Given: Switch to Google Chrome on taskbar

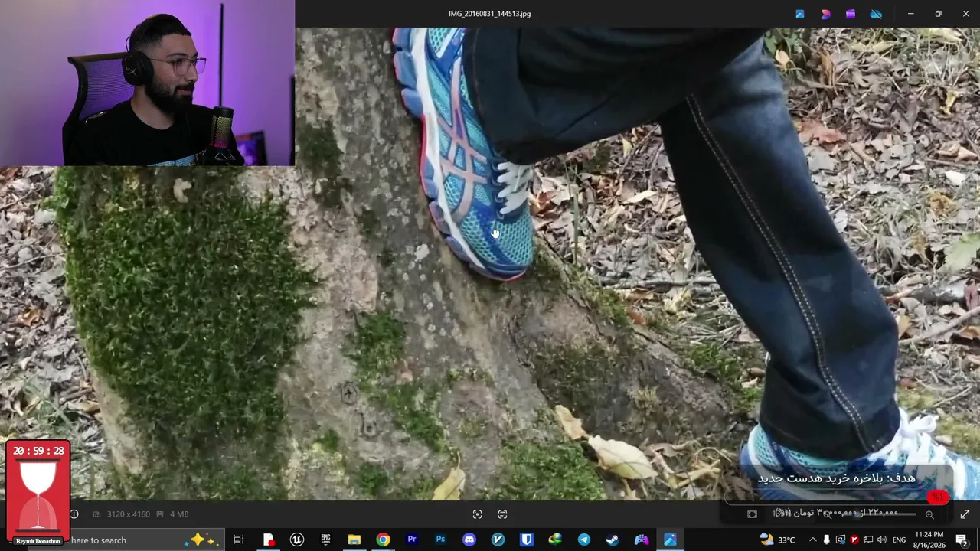Looking at the screenshot, I should coord(383,540).
